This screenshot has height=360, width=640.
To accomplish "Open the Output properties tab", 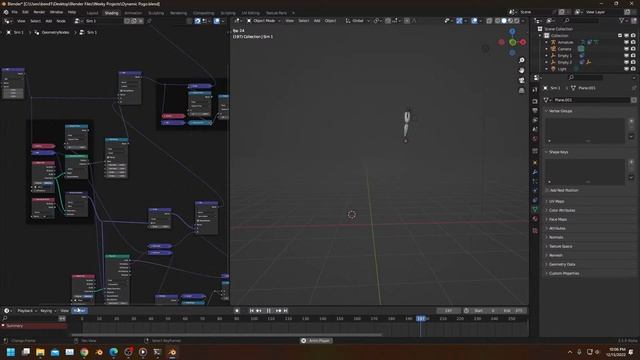I will tap(535, 111).
